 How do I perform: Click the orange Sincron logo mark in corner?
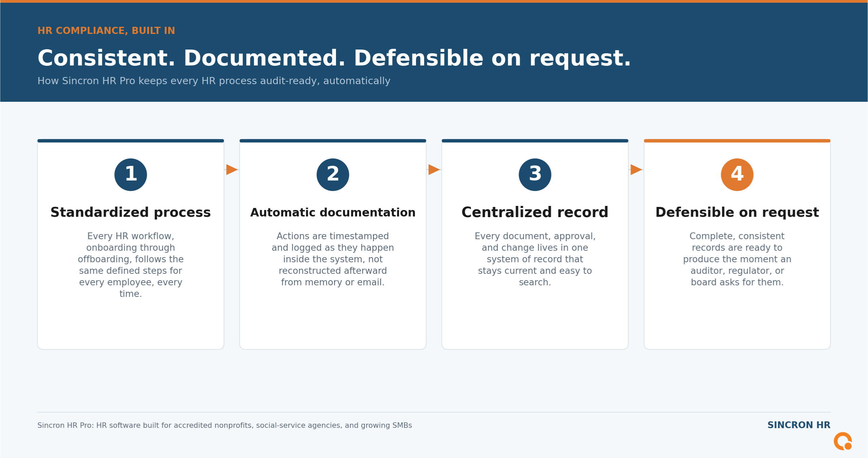843,441
